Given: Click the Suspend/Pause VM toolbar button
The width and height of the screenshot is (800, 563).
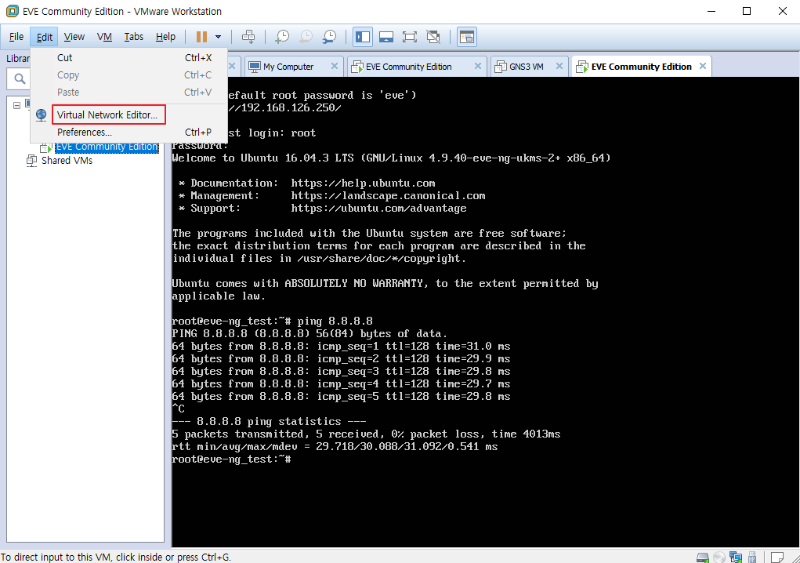Looking at the screenshot, I should (201, 37).
